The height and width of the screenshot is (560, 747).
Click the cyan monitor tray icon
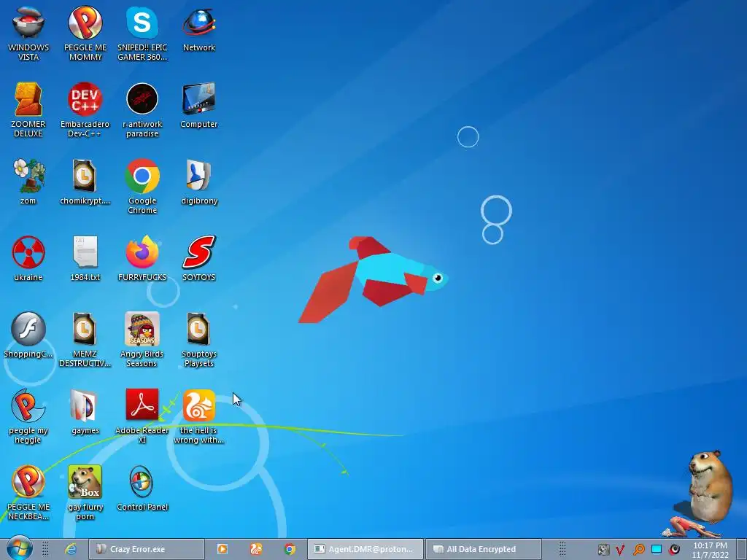pos(657,549)
